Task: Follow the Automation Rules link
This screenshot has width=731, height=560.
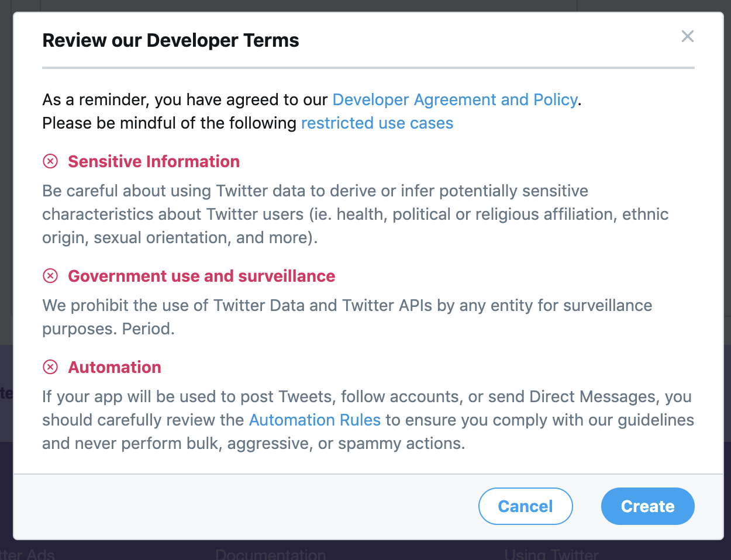Action: coord(315,420)
